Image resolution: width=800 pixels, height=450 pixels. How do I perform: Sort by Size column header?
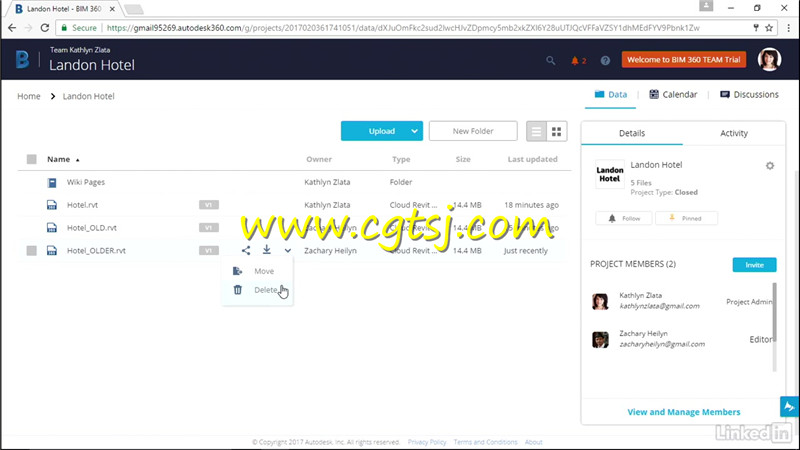[463, 159]
